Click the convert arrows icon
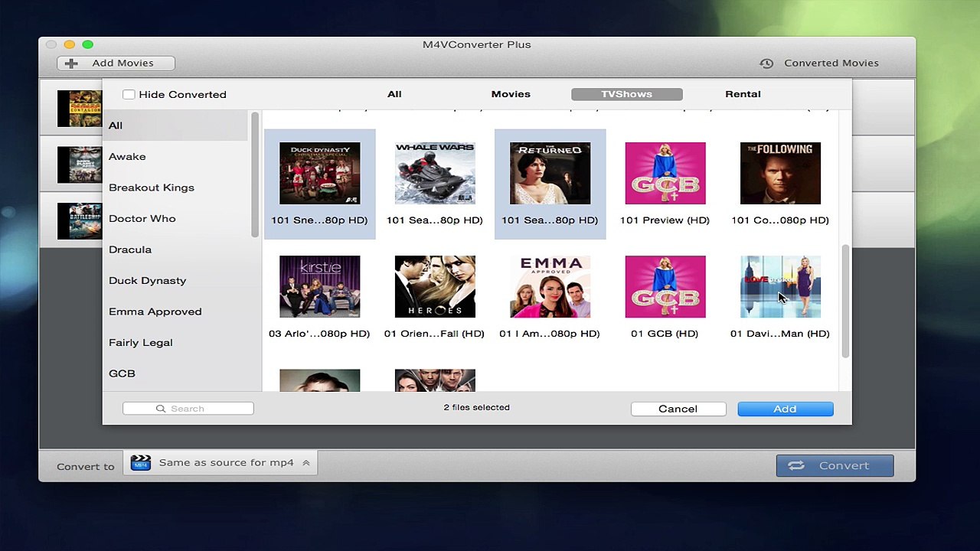The image size is (980, 551). pos(796,465)
